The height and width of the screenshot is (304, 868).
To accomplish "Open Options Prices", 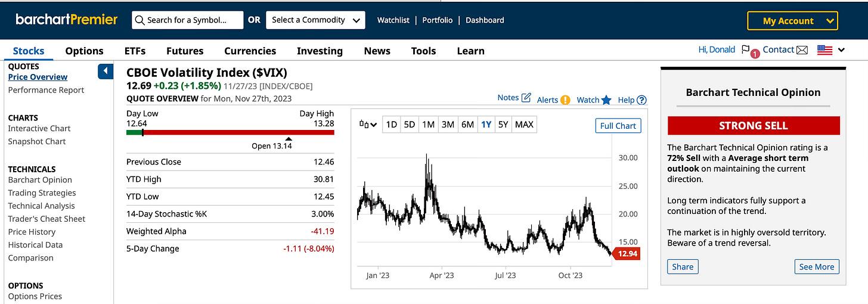I will pyautogui.click(x=35, y=296).
